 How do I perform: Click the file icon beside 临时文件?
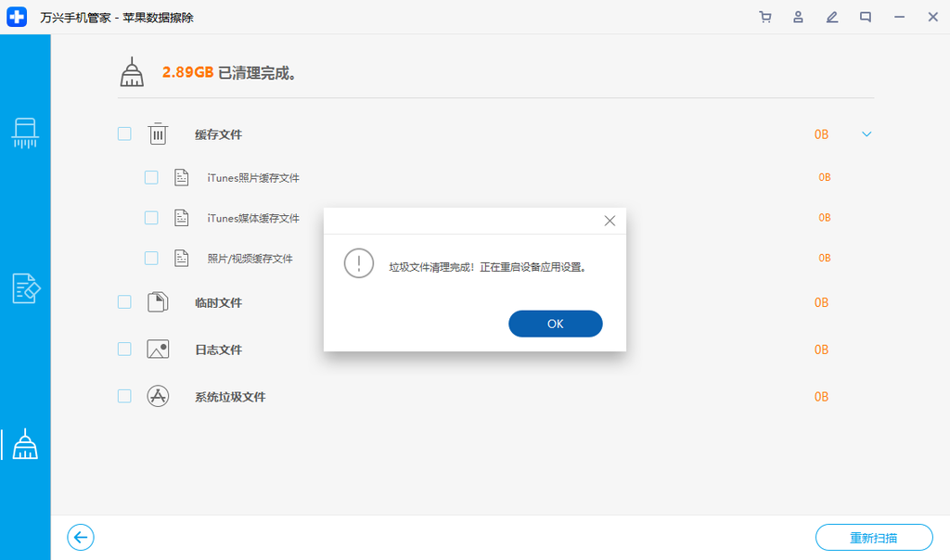(x=158, y=303)
